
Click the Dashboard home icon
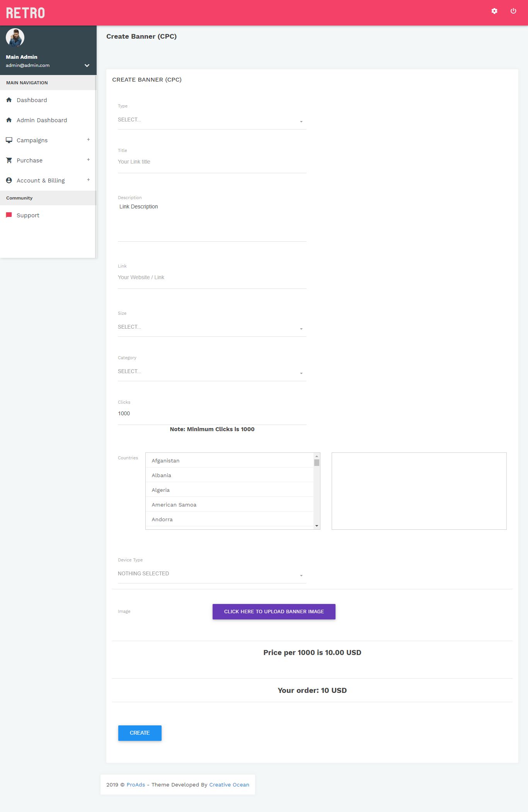[x=9, y=100]
